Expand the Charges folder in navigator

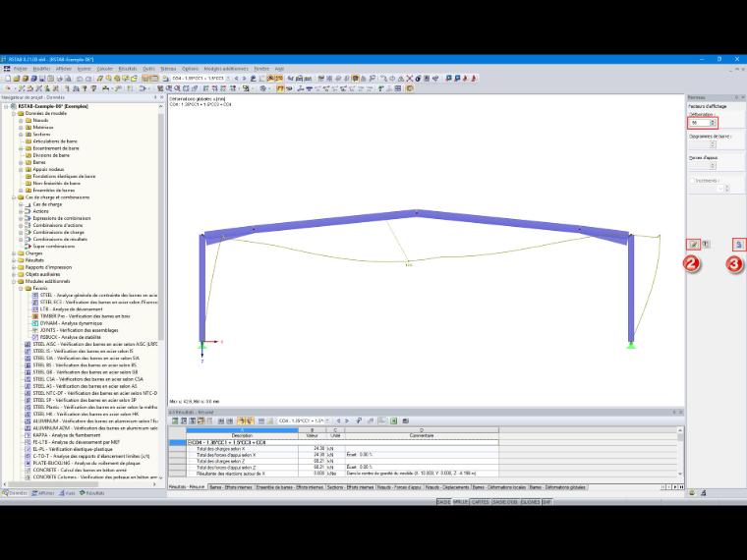pos(14,253)
